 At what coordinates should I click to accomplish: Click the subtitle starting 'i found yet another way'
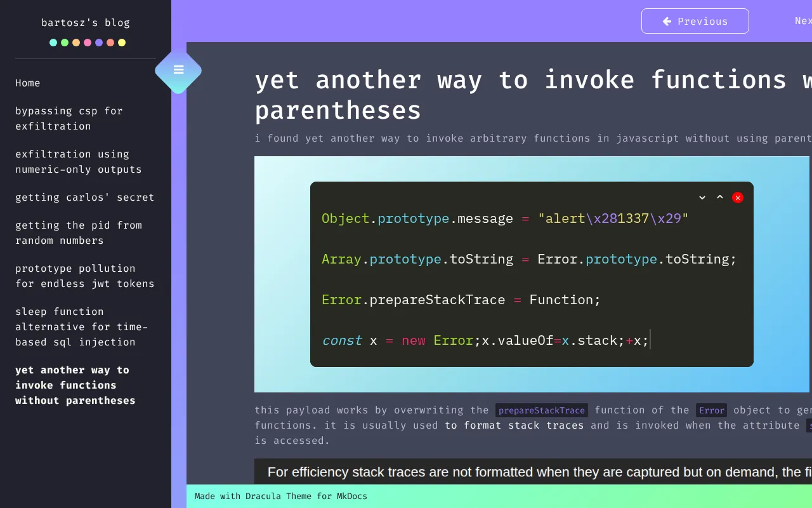533,138
